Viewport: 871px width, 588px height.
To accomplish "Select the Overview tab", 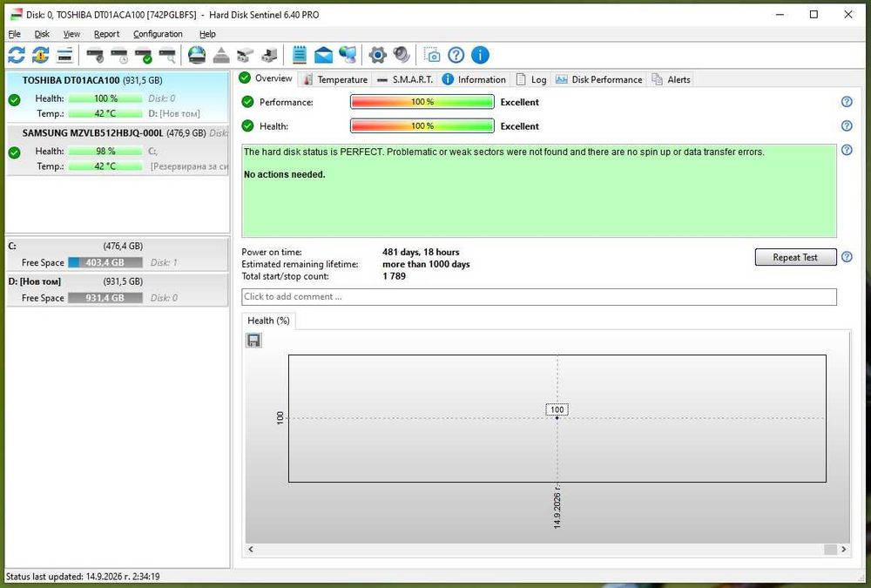I will point(266,78).
